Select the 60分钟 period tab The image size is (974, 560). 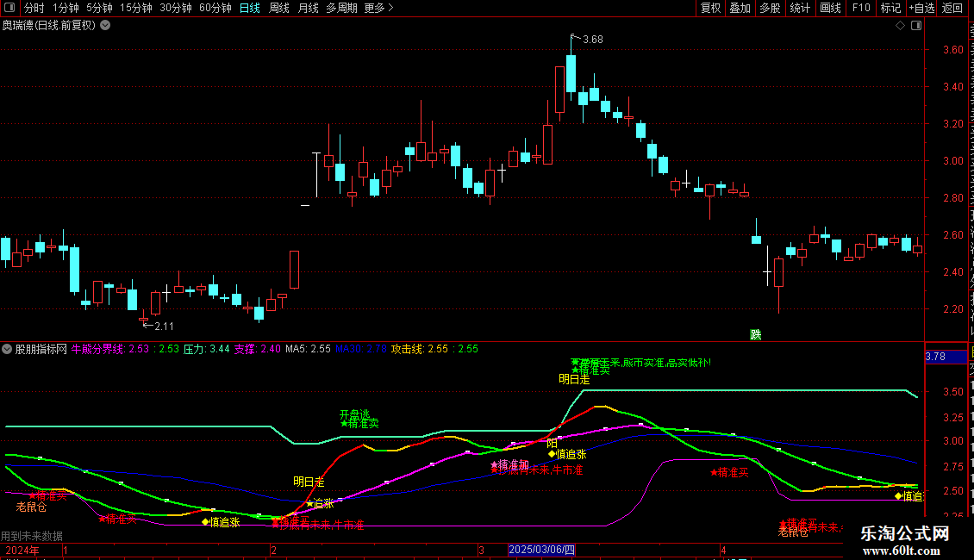pyautogui.click(x=215, y=8)
